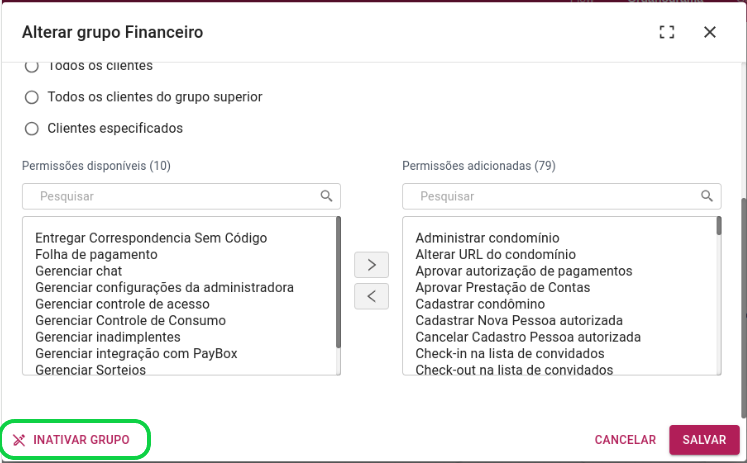Pick Gerenciar inadimplentes permission
Image resolution: width=747 pixels, height=463 pixels.
108,337
